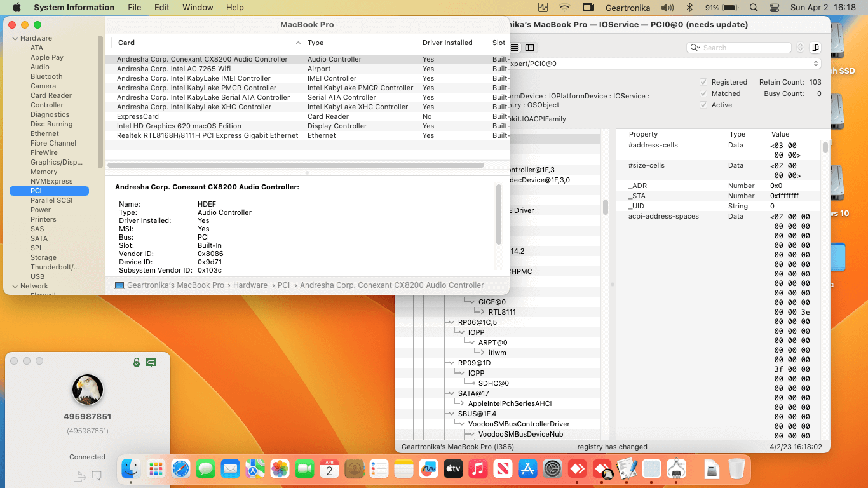Click the green lock icon in AnyDesk window

(137, 362)
